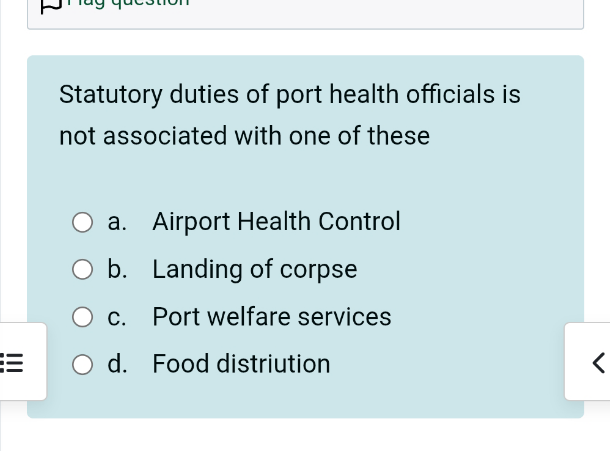Viewport: 610px width, 451px height.
Task: Click the words not associated with one of these
Action: coord(244,136)
